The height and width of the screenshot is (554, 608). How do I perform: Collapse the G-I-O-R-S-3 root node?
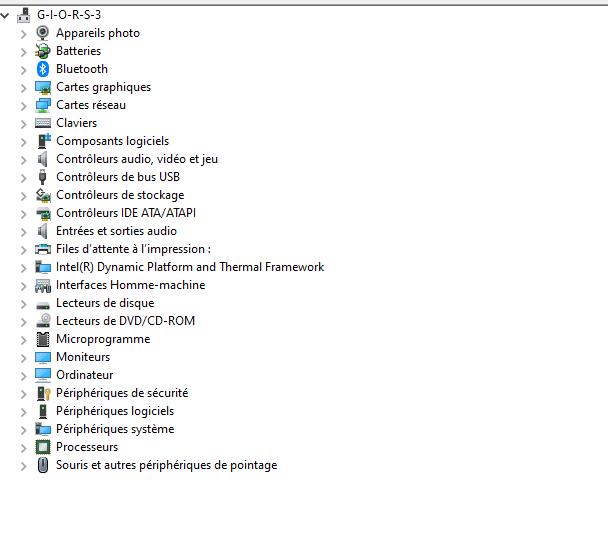click(5, 16)
